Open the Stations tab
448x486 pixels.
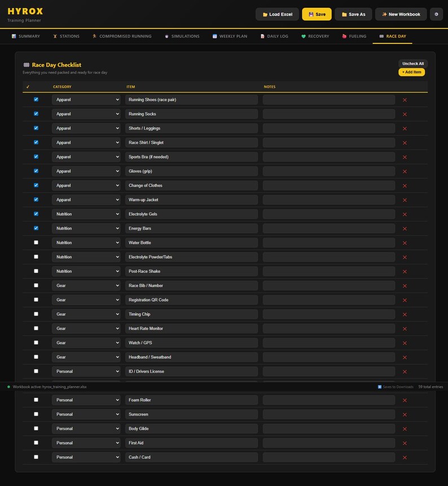[x=66, y=36]
